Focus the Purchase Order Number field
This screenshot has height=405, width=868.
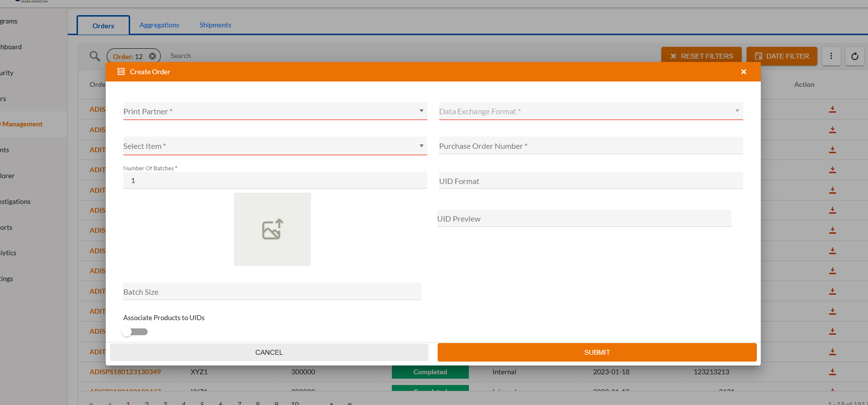590,146
